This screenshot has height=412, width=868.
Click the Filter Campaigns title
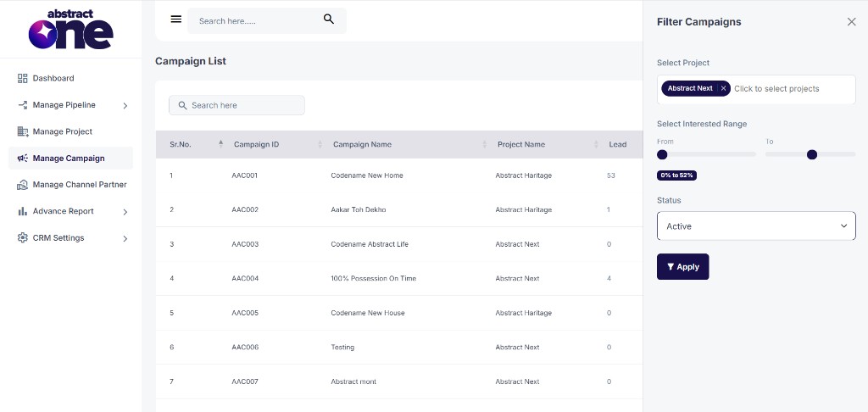pyautogui.click(x=698, y=21)
